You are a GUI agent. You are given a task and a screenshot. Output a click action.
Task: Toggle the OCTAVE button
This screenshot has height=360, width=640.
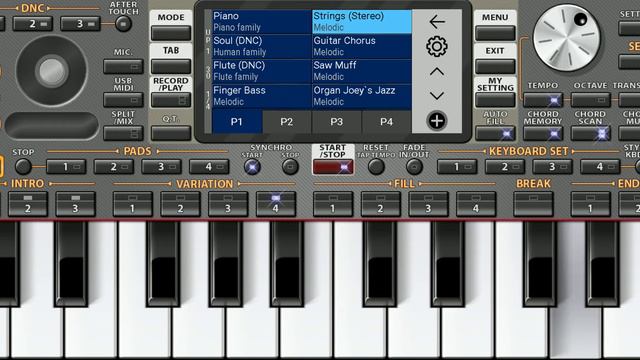click(591, 100)
